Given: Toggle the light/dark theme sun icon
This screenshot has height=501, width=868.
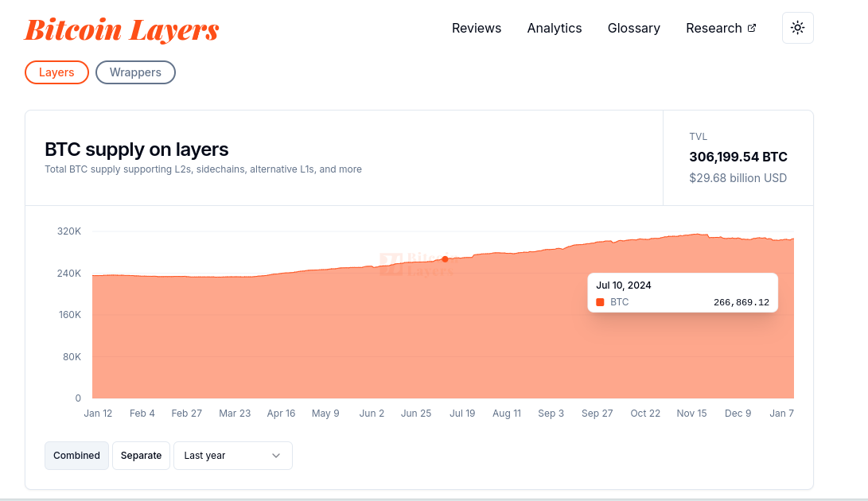Looking at the screenshot, I should pyautogui.click(x=797, y=28).
